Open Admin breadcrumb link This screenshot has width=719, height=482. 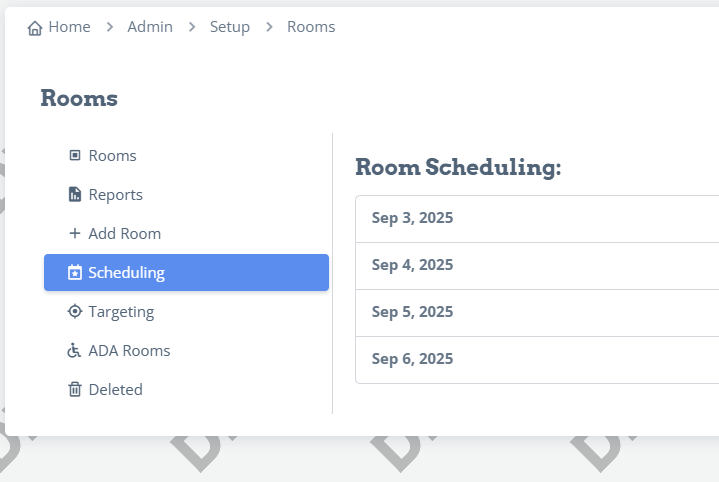(150, 27)
